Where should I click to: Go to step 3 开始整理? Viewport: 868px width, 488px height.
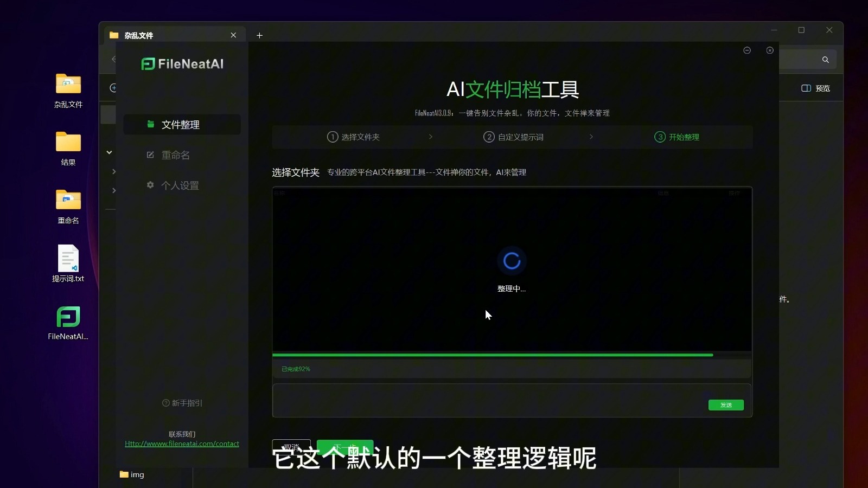coord(676,137)
